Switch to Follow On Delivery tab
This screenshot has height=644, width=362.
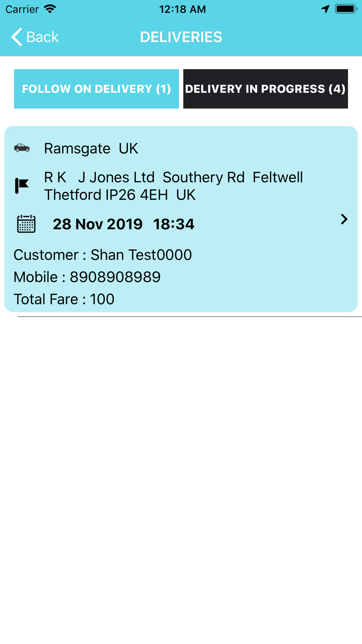point(96,89)
